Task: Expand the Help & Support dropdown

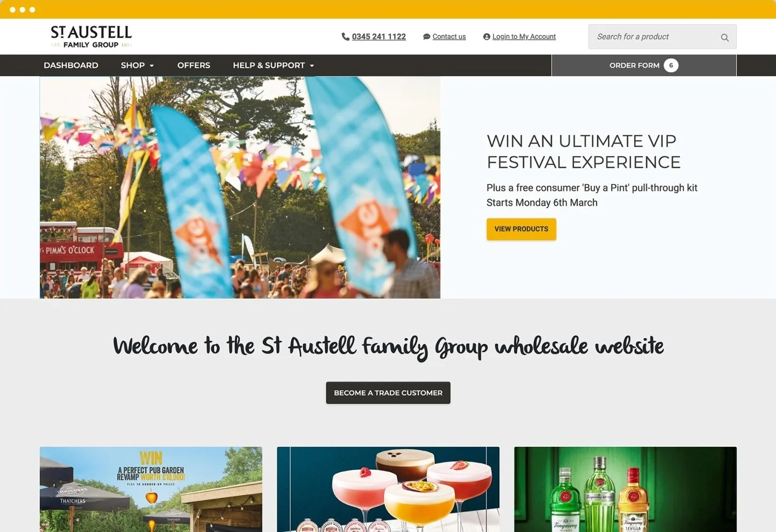Action: click(273, 65)
